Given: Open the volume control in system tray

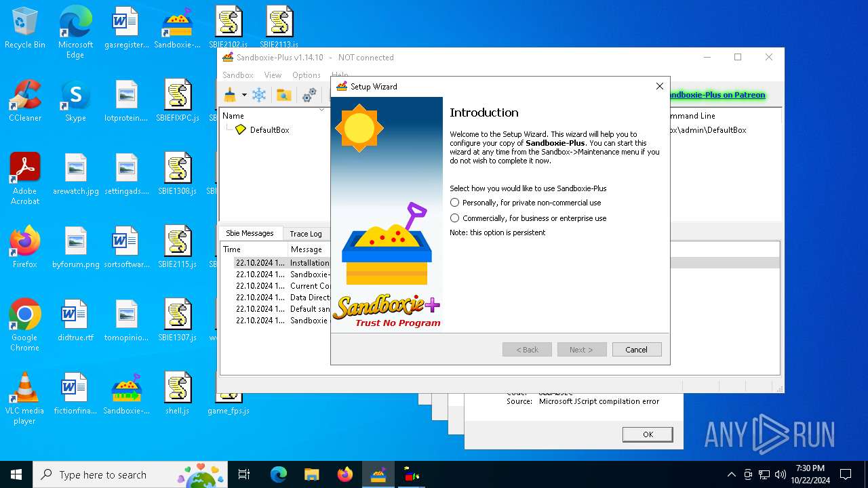Looking at the screenshot, I should 780,474.
